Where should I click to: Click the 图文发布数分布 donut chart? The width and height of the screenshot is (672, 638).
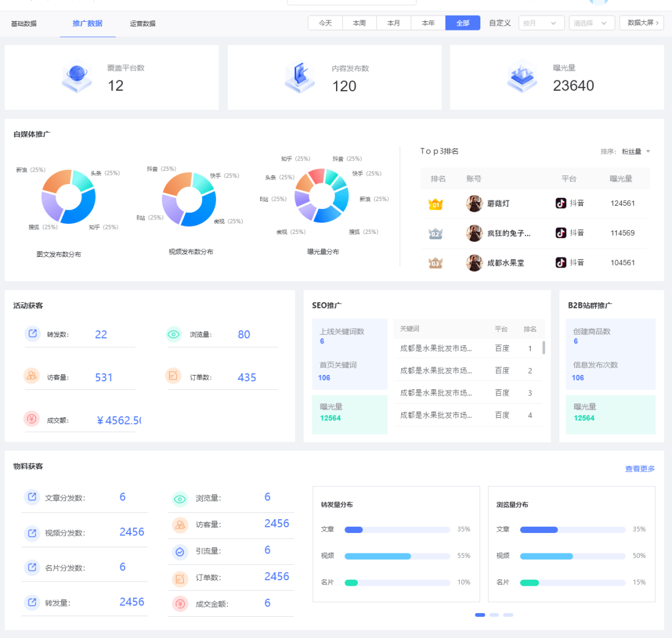pyautogui.click(x=68, y=197)
